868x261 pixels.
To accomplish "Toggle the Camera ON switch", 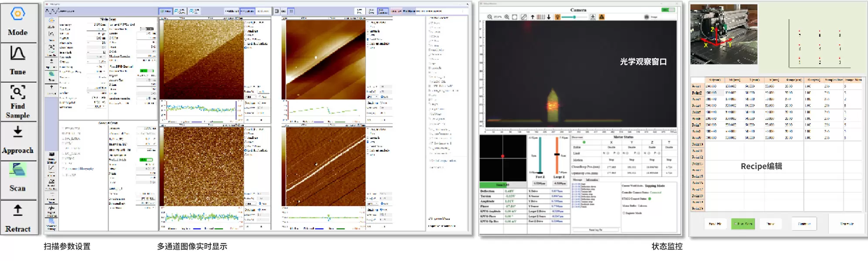I will point(667,10).
